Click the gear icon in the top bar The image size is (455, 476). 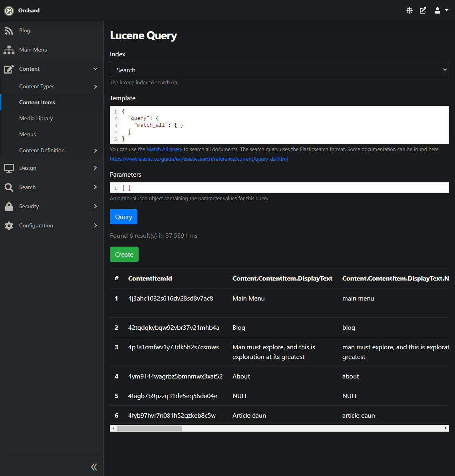(x=409, y=10)
